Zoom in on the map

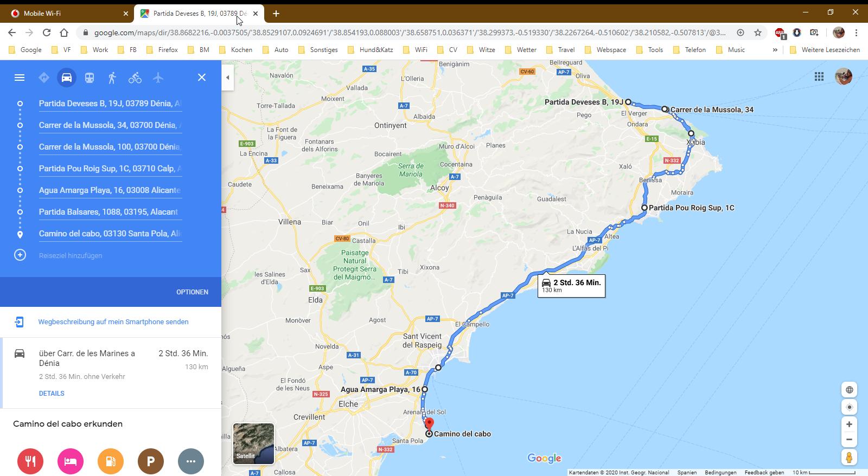pos(850,424)
